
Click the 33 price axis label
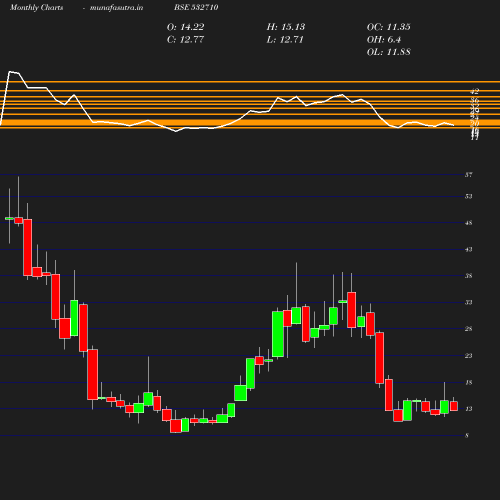(469, 302)
